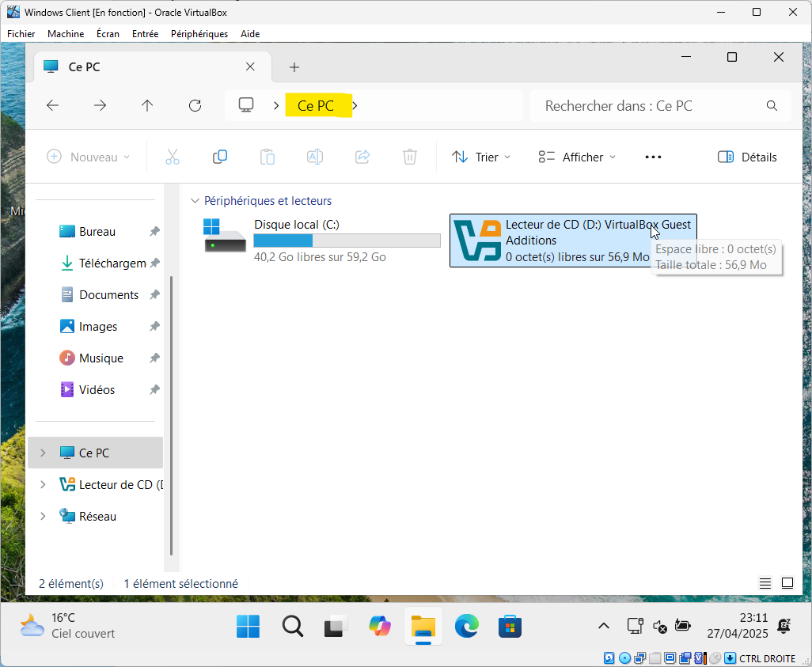Click VirtualBox optical disk status icon

(x=624, y=658)
